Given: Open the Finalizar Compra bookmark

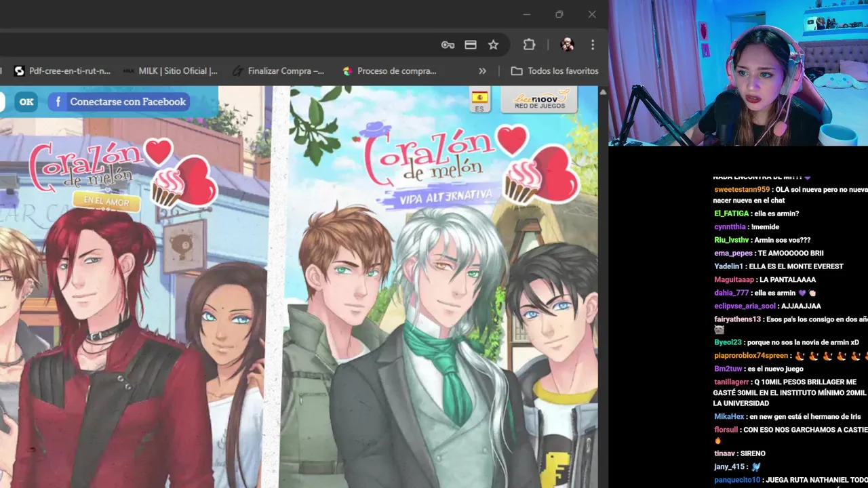Looking at the screenshot, I should (278, 70).
